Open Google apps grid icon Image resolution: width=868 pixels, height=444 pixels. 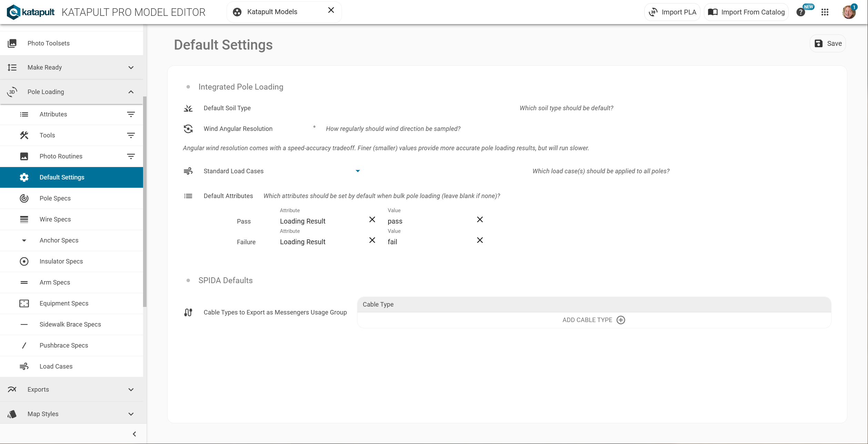click(x=825, y=12)
